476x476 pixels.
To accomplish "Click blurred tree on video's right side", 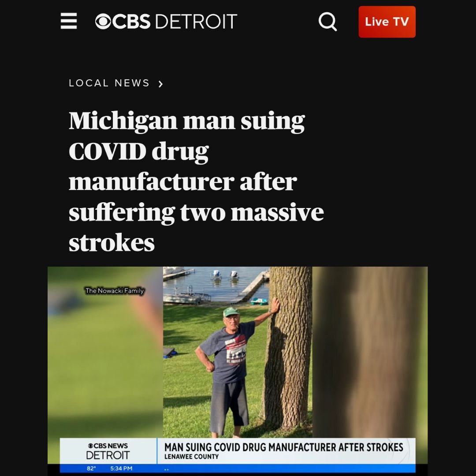I will point(370,352).
